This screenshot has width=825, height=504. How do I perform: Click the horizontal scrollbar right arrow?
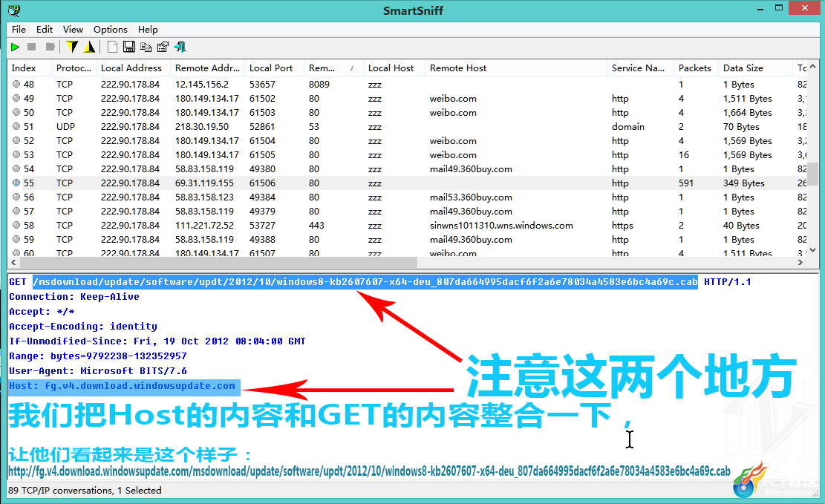[800, 262]
